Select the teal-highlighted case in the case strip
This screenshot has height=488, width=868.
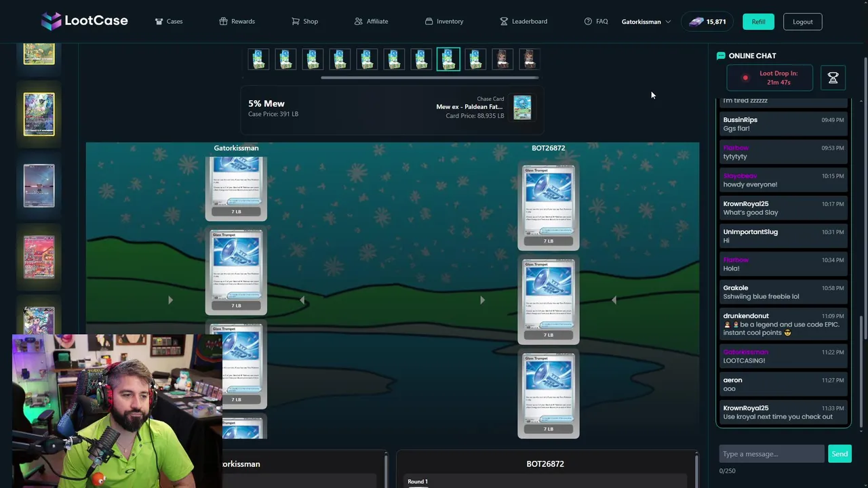coord(448,59)
